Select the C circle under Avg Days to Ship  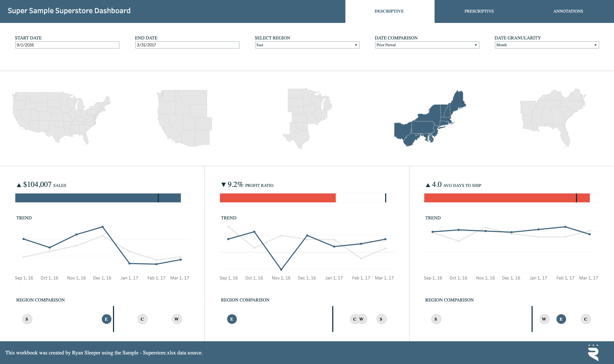(x=586, y=319)
